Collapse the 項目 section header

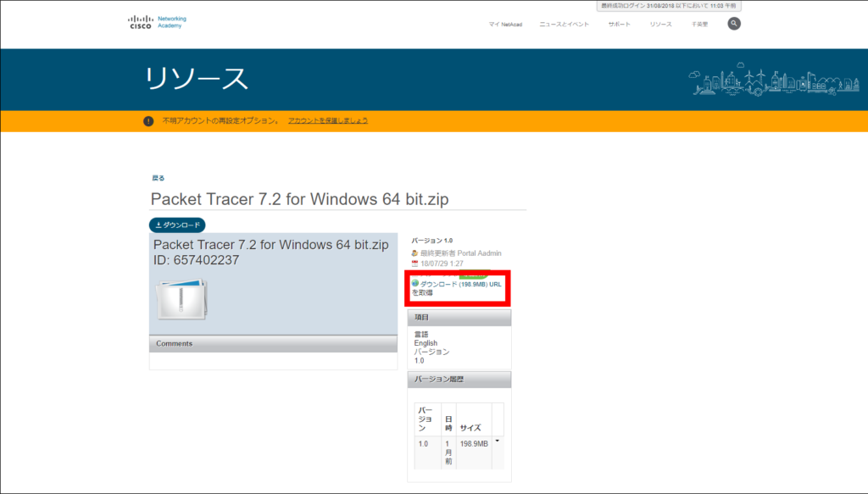tap(459, 318)
